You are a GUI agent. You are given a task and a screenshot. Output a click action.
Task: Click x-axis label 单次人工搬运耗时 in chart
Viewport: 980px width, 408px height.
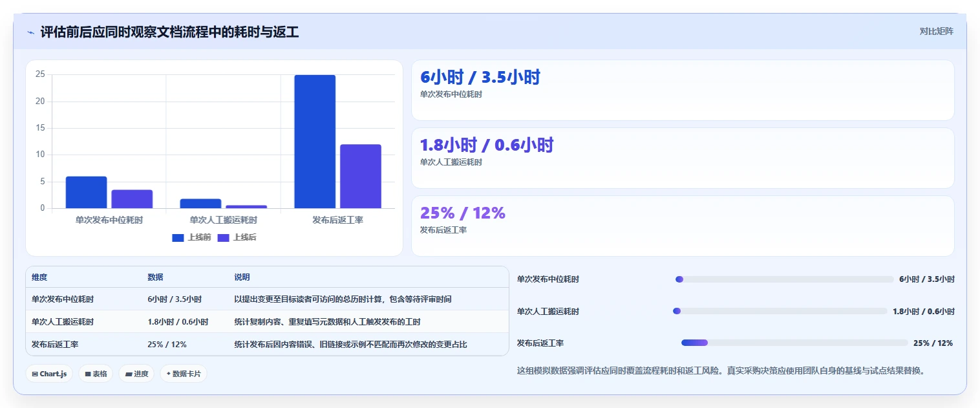[x=223, y=220]
